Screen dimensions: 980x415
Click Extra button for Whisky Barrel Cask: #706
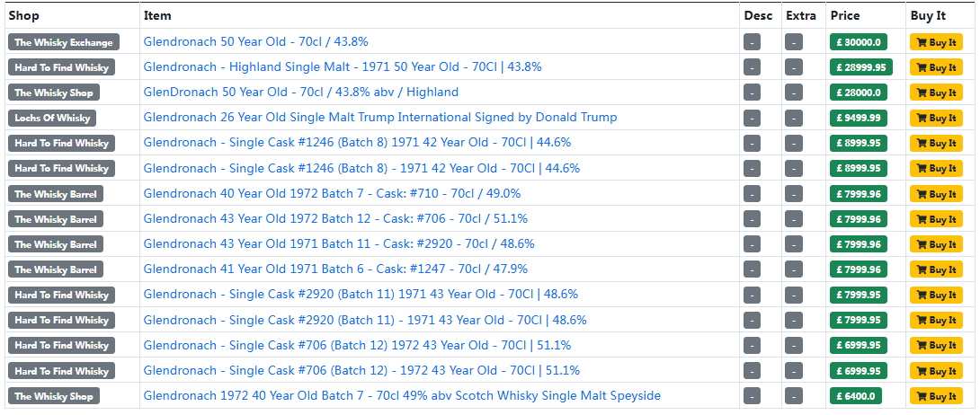click(x=793, y=219)
